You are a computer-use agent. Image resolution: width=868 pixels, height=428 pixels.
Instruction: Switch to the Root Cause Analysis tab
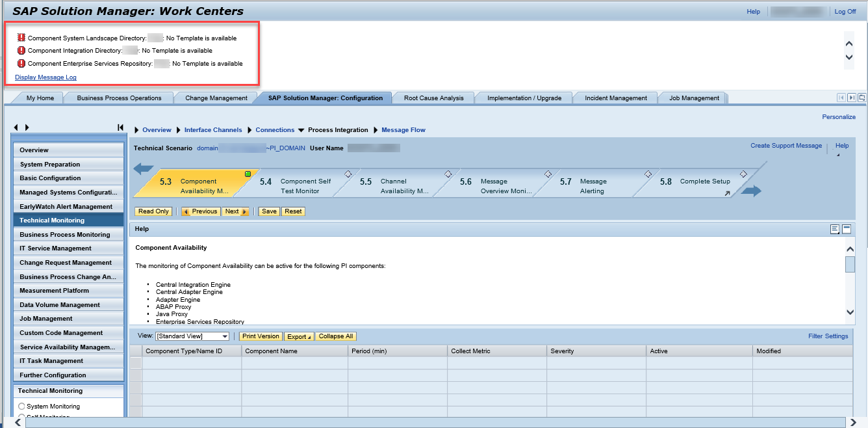[434, 98]
